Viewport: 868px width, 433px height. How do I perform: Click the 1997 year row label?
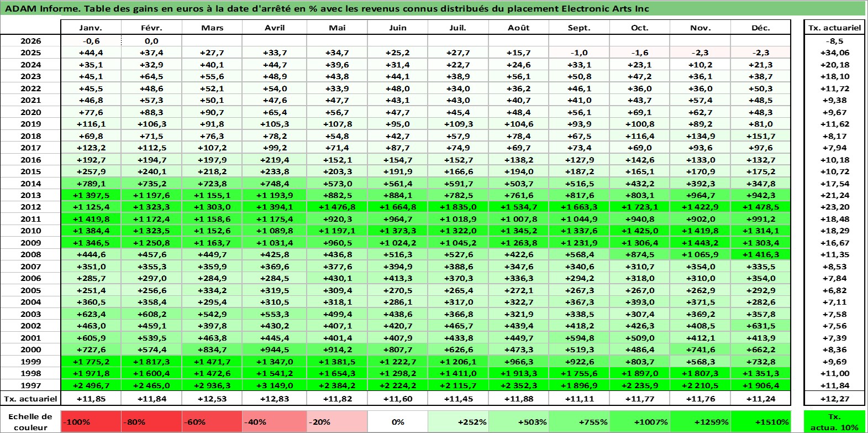[30, 385]
